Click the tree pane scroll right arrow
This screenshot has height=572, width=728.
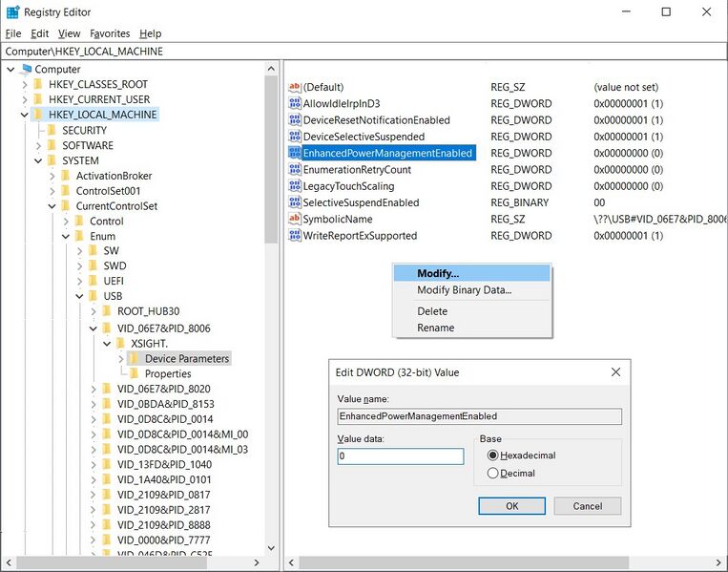click(257, 562)
